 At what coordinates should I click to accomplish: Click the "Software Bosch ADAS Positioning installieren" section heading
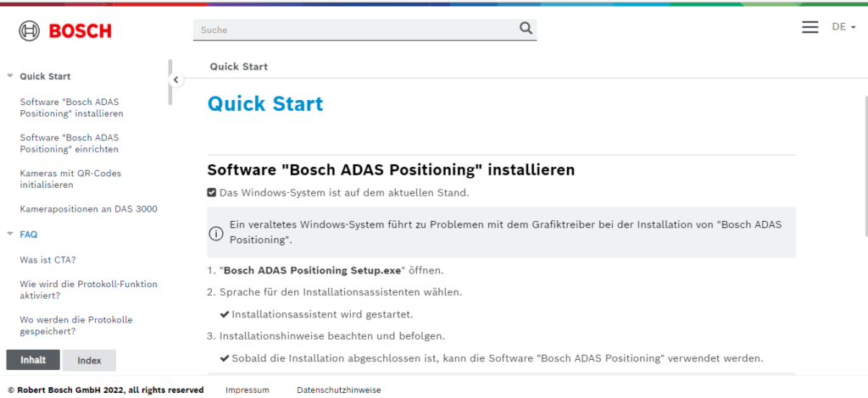(x=391, y=169)
